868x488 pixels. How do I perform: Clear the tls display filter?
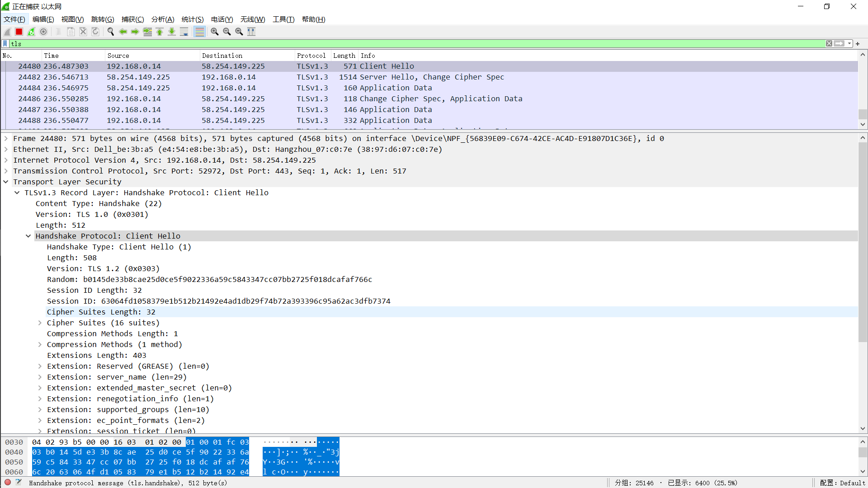point(829,43)
